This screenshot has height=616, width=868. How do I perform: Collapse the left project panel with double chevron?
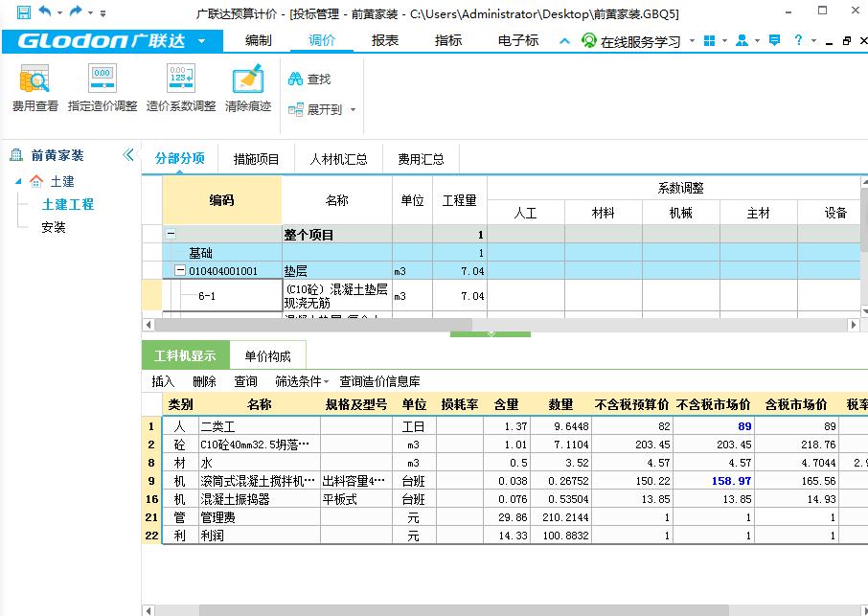[x=127, y=154]
